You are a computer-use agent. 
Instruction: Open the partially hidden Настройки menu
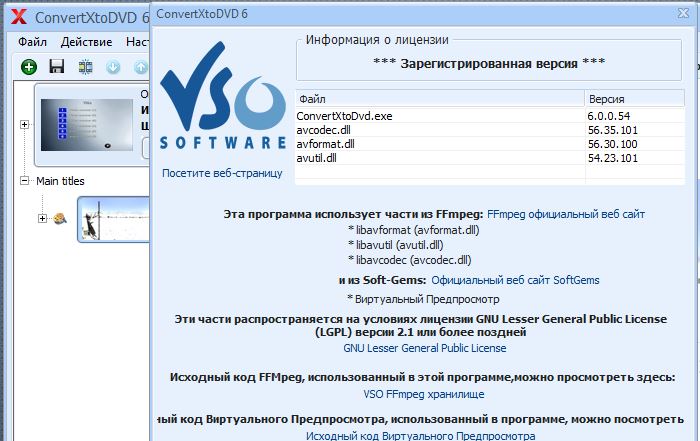(x=138, y=42)
